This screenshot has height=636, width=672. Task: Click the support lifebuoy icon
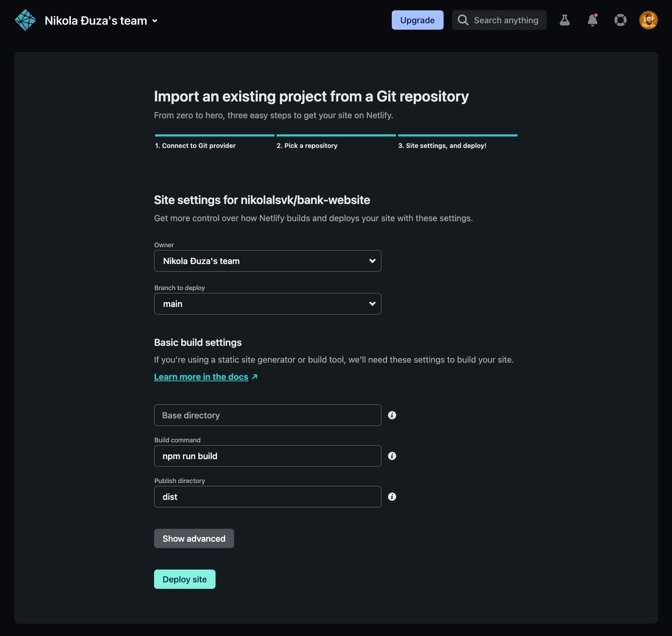pyautogui.click(x=620, y=20)
